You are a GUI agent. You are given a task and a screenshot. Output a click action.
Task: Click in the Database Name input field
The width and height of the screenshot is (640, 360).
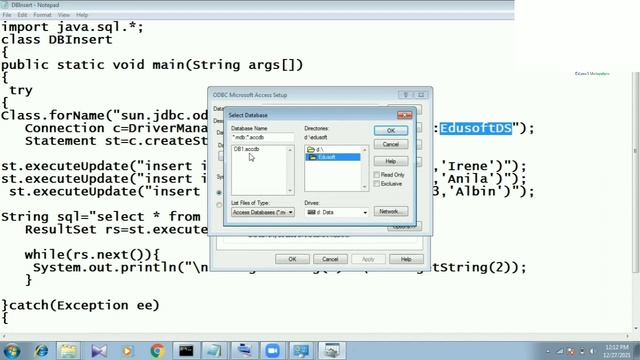(262, 138)
